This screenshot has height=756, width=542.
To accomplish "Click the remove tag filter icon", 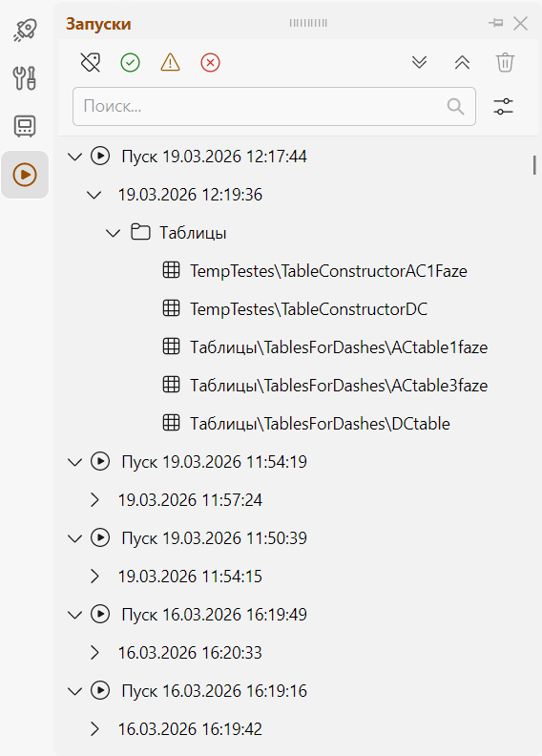I will point(91,63).
